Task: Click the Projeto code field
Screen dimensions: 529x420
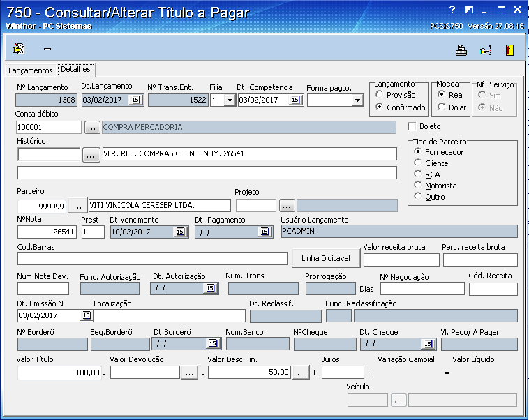Action: tap(256, 205)
